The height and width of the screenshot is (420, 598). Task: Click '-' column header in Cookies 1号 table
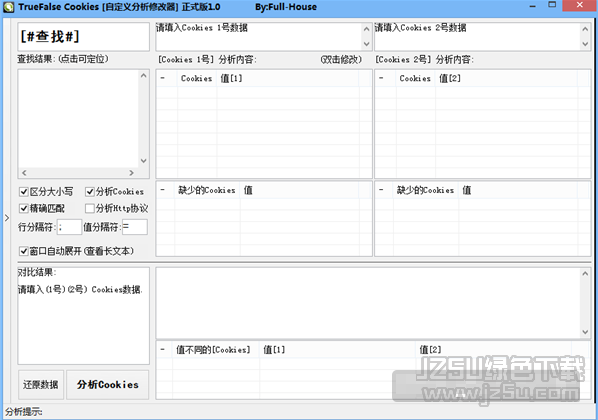[167, 78]
